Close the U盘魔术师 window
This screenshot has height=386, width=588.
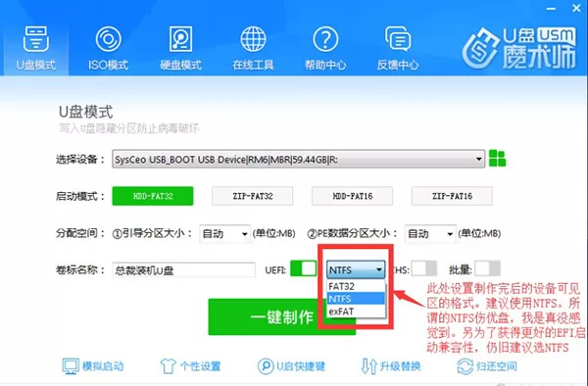(576, 8)
